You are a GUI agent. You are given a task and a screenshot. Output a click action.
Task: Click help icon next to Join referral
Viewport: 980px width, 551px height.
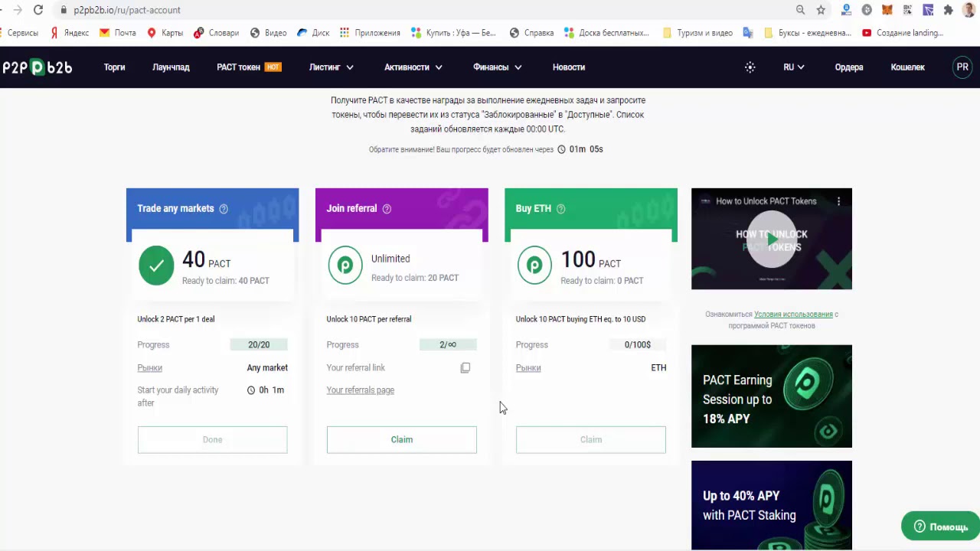pyautogui.click(x=387, y=209)
